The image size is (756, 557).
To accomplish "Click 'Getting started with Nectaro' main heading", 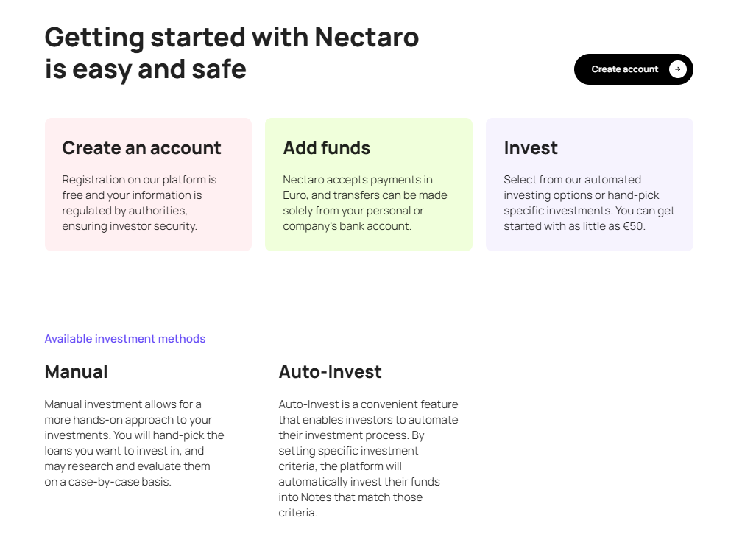I will click(231, 37).
